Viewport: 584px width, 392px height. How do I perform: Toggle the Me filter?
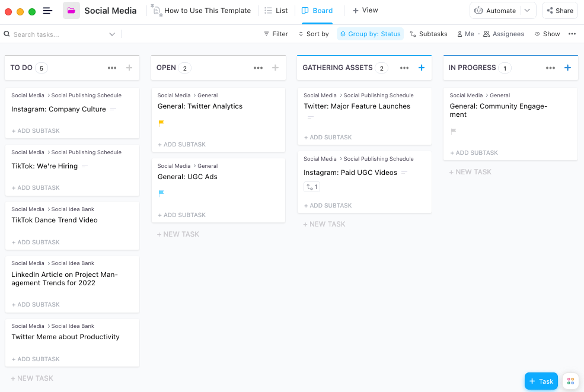465,34
